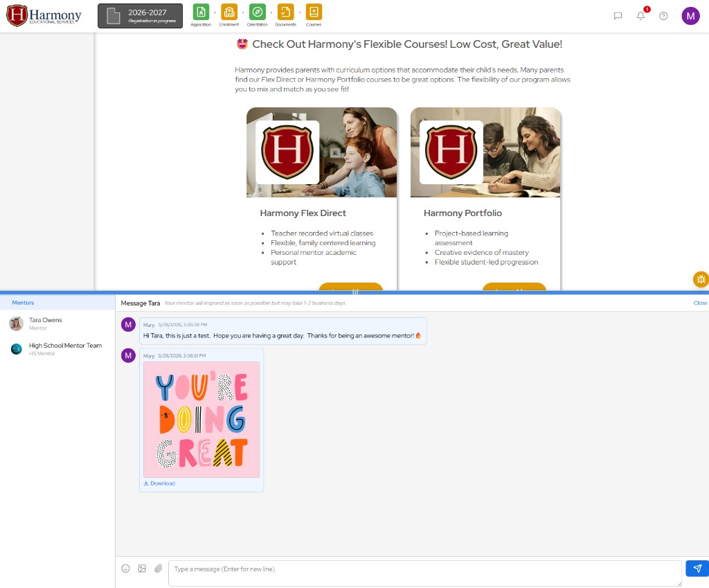
Task: Click 'Creative evidence of mastery' bullet
Action: click(482, 252)
